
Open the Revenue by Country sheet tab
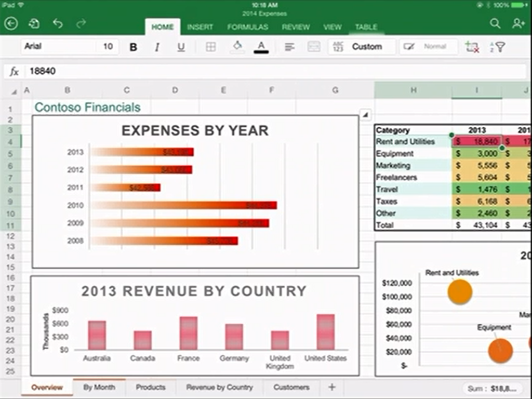coord(220,387)
